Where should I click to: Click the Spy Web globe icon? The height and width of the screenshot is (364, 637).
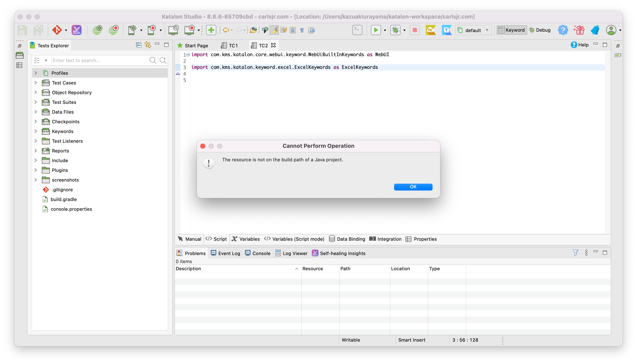click(x=97, y=30)
